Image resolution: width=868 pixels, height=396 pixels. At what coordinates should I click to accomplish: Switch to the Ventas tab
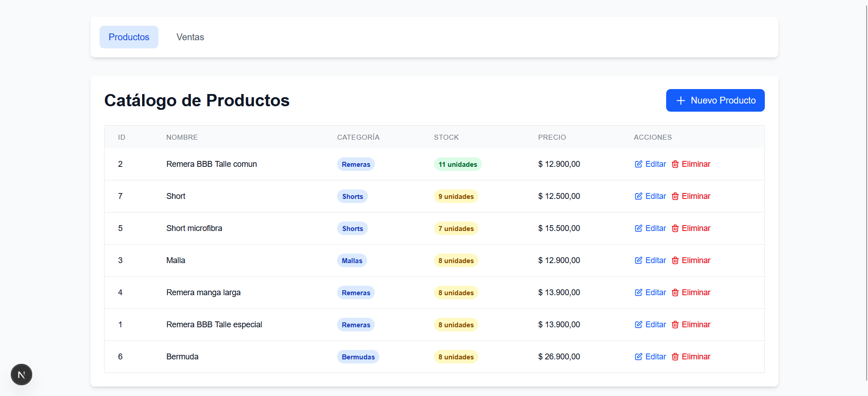tap(190, 37)
